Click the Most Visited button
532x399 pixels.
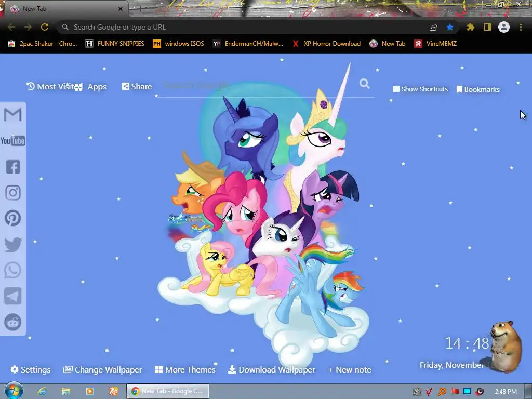coord(50,87)
